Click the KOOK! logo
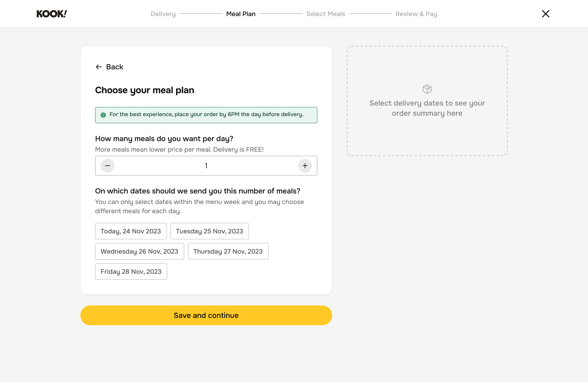This screenshot has width=588, height=382. pyautogui.click(x=52, y=14)
